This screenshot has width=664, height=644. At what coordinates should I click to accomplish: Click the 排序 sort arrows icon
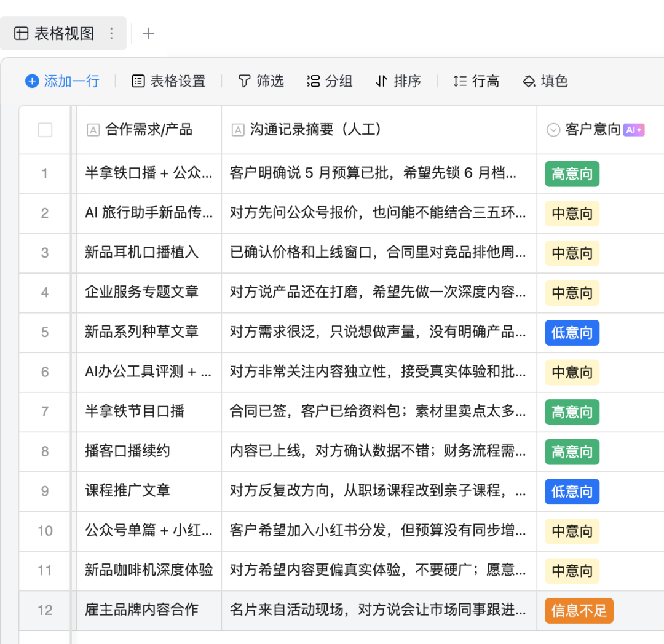click(x=381, y=81)
